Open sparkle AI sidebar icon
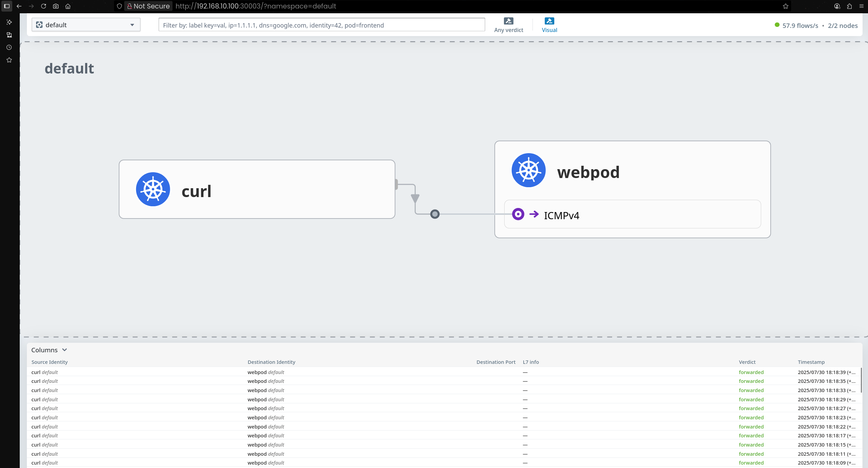The image size is (868, 468). (9, 22)
